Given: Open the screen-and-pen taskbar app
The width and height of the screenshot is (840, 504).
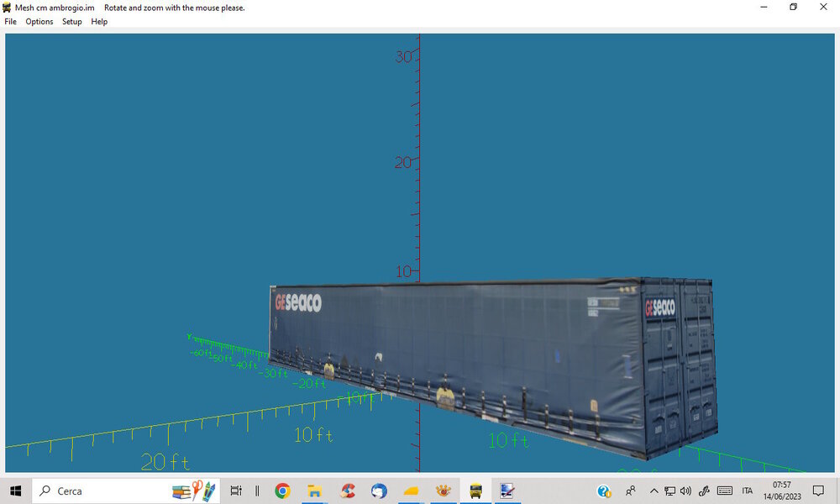Looking at the screenshot, I should [x=507, y=491].
